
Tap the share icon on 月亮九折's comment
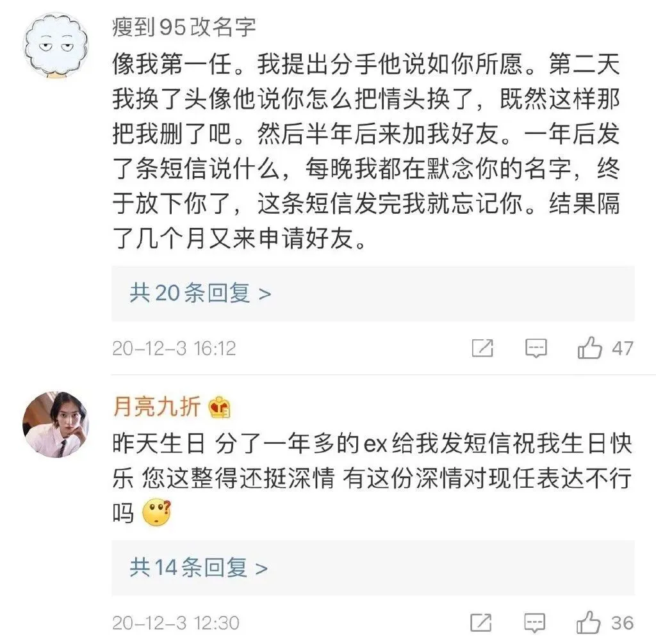(480, 623)
